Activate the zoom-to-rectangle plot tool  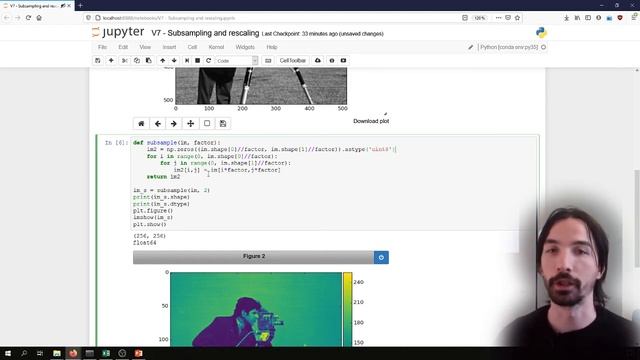[207, 123]
